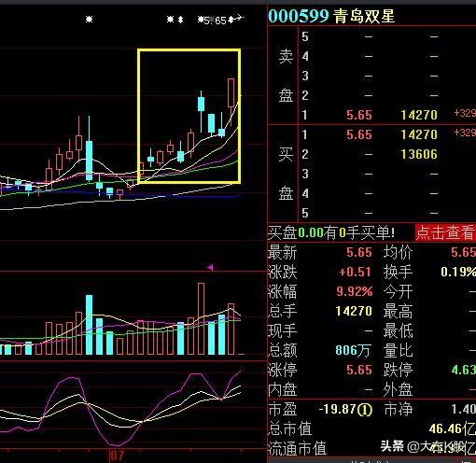The width and height of the screenshot is (476, 463).
Task: Click the 换手 turnover value 0.19%
Action: pyautogui.click(x=458, y=272)
